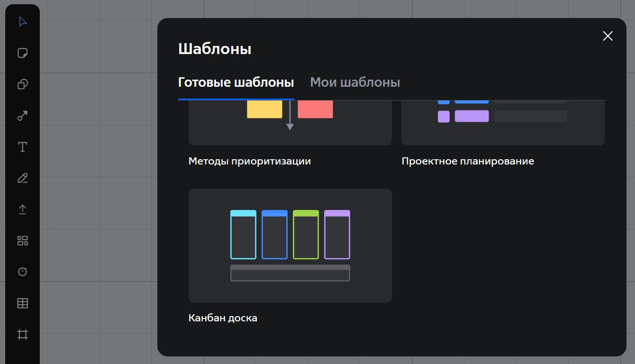Pick the Проектное планирование template preview
Viewport: 635px width, 364px height.
(503, 122)
